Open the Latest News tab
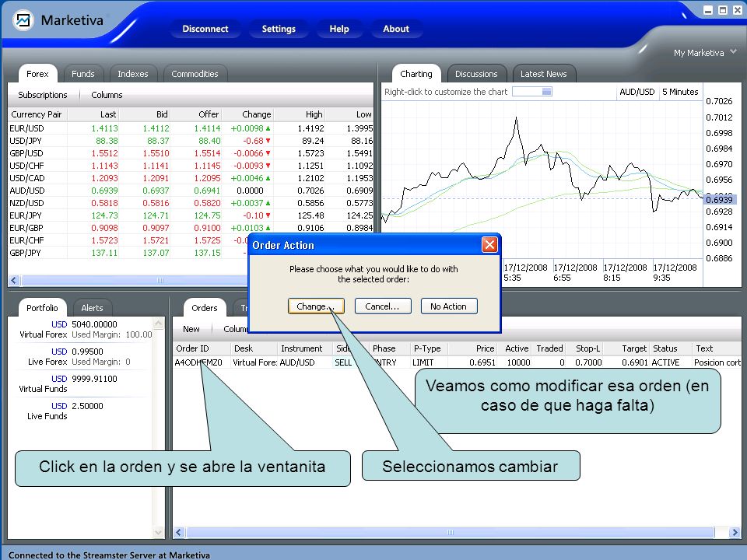 544,74
